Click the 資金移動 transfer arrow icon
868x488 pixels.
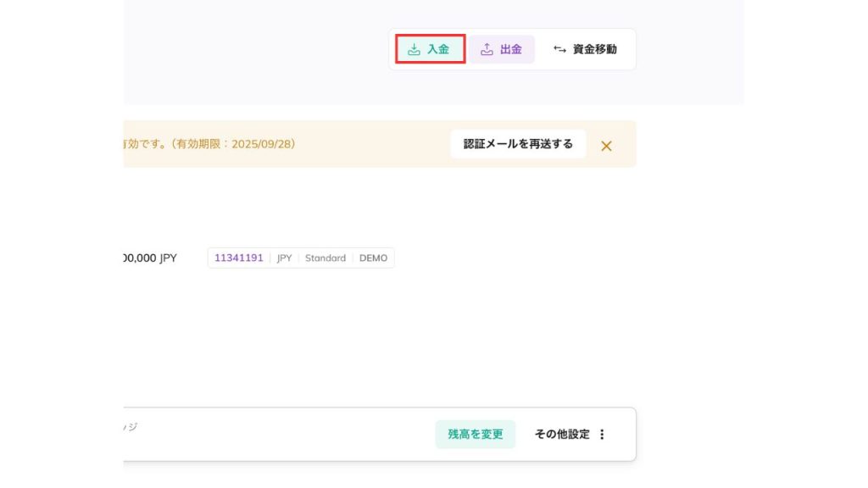point(560,49)
